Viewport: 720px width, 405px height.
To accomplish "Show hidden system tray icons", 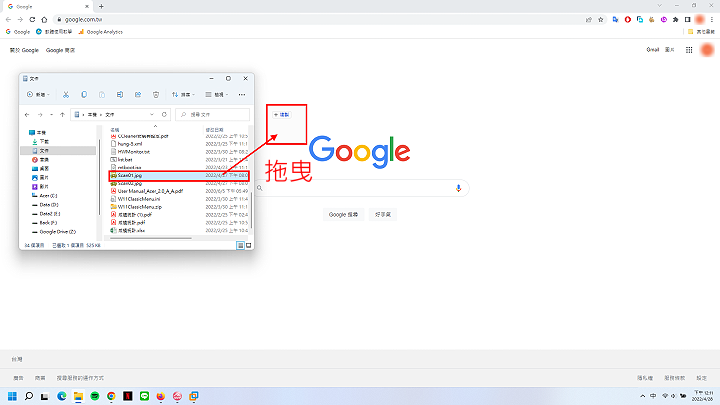I will tap(642, 396).
